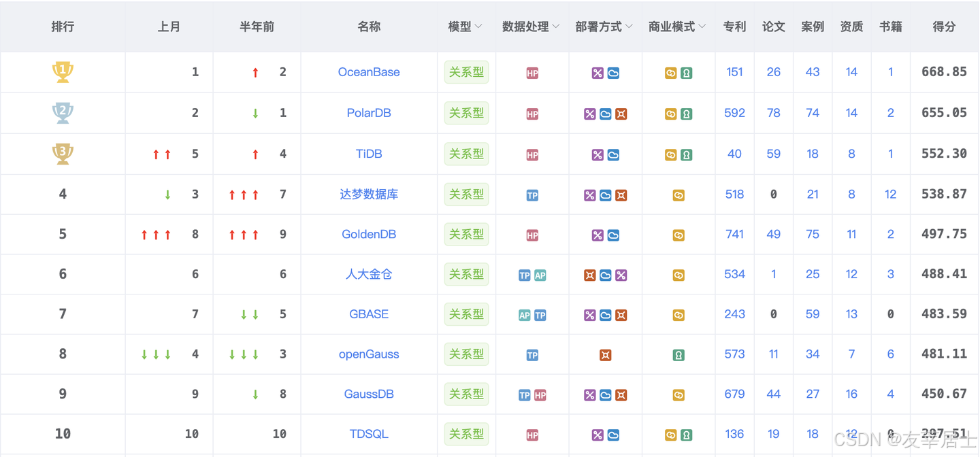Click the HP badge in TDSQL row
Screen dimensions: 980x457
(532, 435)
